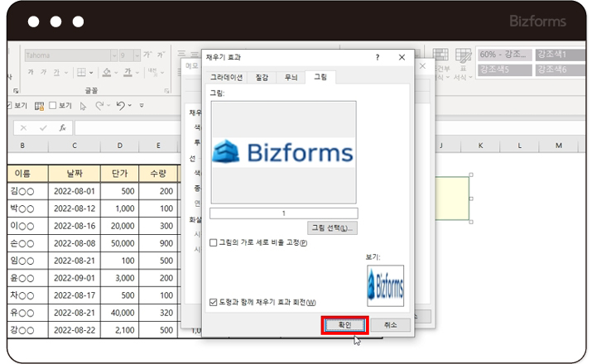
Task: Toggle italic formatting in Font group
Action: tap(43, 72)
